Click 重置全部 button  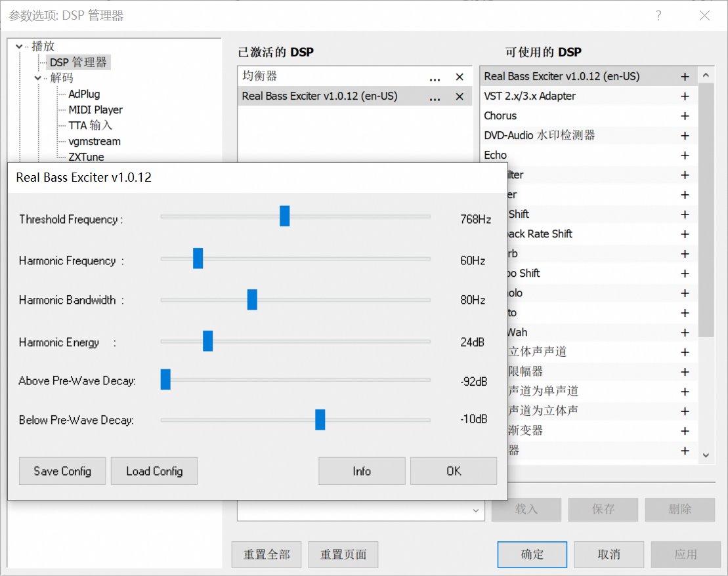(267, 554)
